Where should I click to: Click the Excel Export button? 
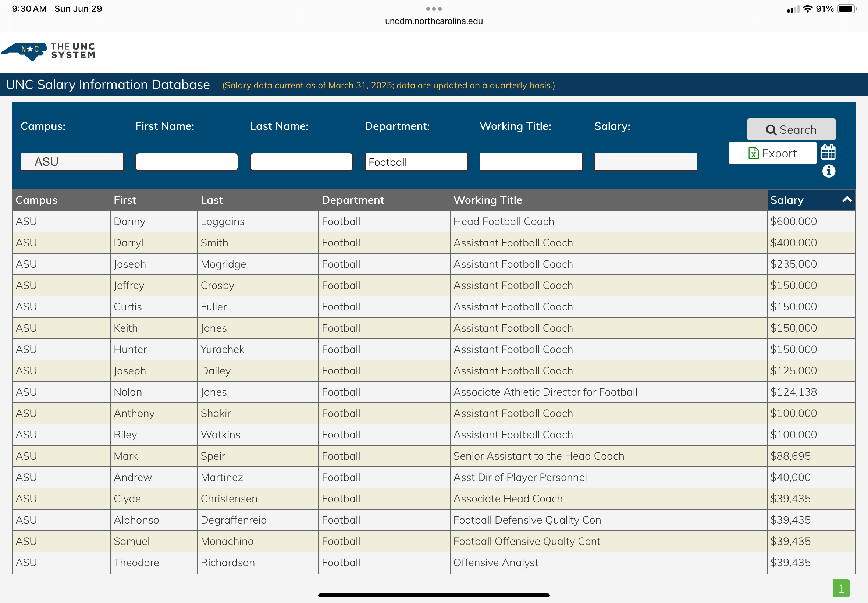pyautogui.click(x=772, y=153)
